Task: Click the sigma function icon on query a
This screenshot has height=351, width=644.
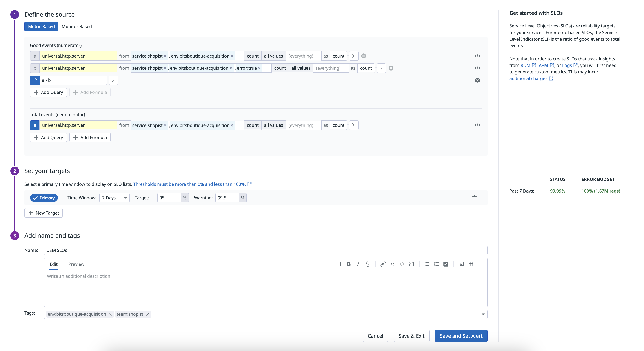Action: click(x=353, y=56)
